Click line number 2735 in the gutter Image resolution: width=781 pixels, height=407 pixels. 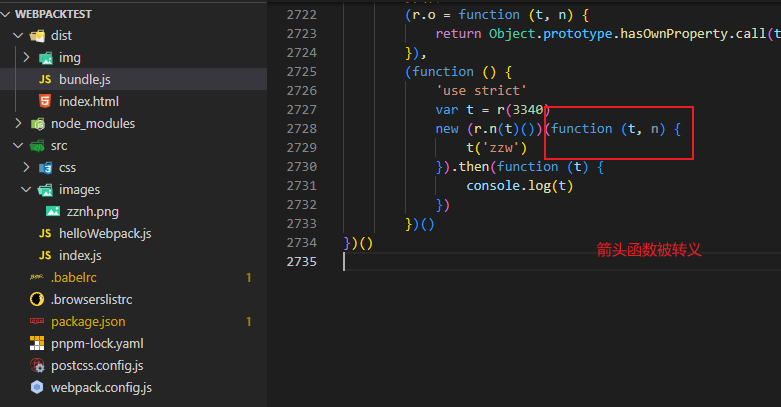(301, 262)
